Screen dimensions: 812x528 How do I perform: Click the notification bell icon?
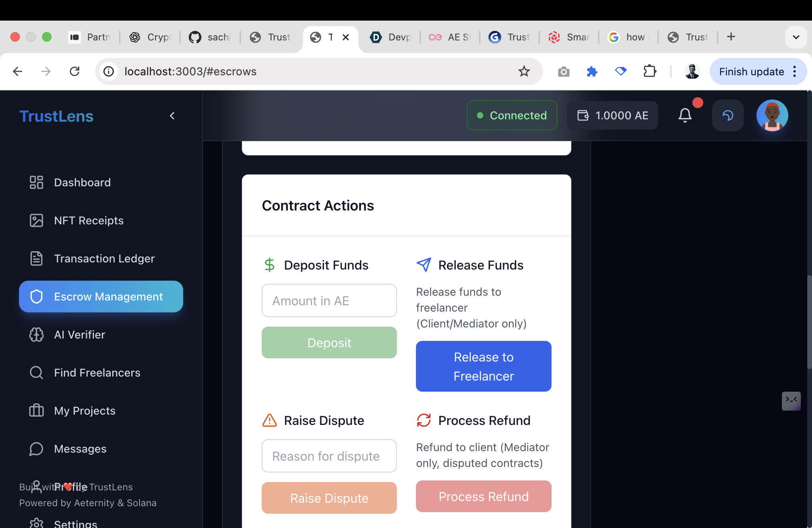pyautogui.click(x=685, y=115)
